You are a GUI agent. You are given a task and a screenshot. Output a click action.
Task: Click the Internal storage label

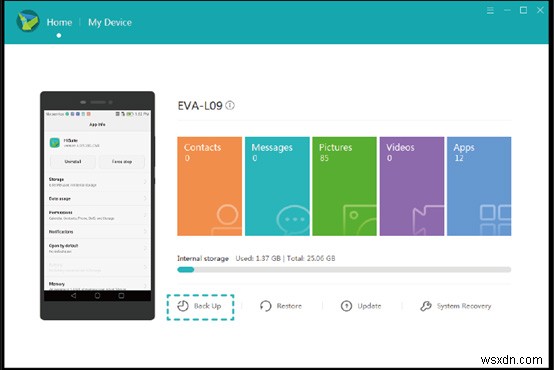(203, 258)
